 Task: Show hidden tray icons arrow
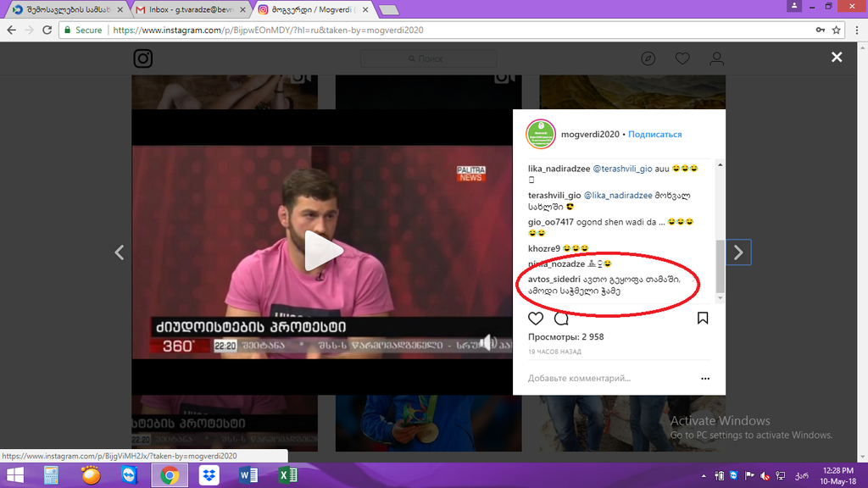pos(704,476)
